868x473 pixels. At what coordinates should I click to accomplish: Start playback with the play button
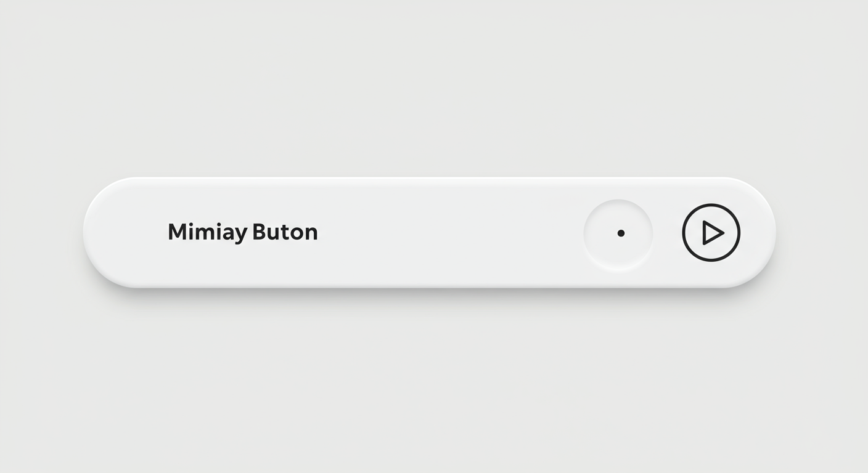[711, 233]
